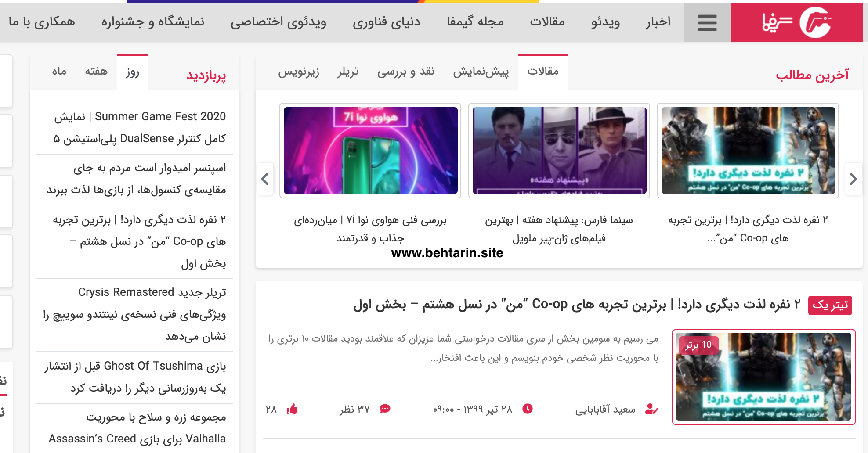Click the comments speech bubble icon
868x453 pixels.
(385, 409)
